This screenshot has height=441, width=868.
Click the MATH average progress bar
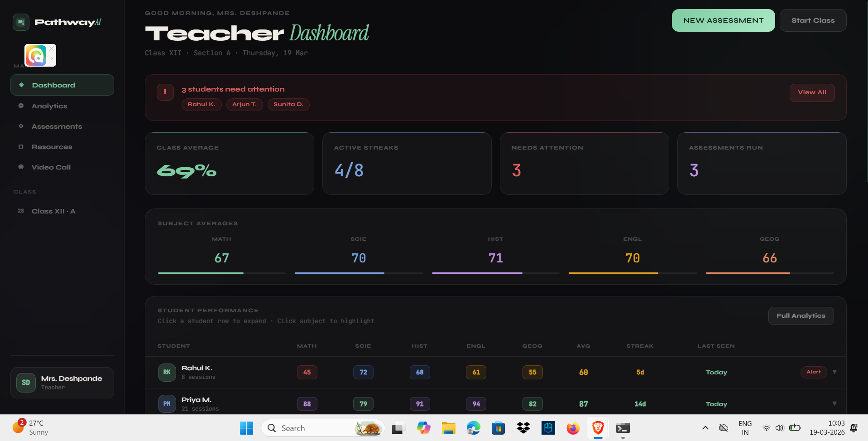222,273
